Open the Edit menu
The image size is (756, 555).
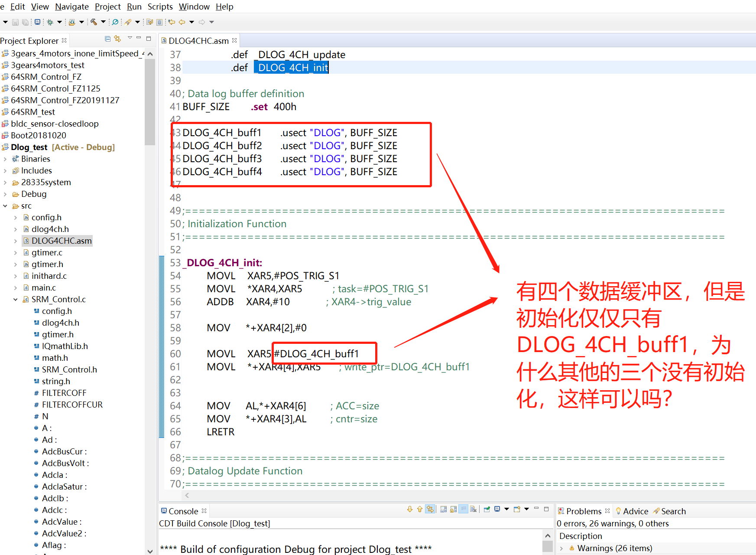pos(17,7)
